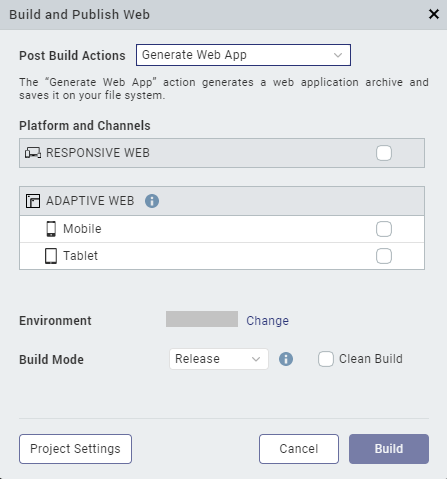
Task: Open the Post Build Actions dropdown
Action: pos(243,55)
